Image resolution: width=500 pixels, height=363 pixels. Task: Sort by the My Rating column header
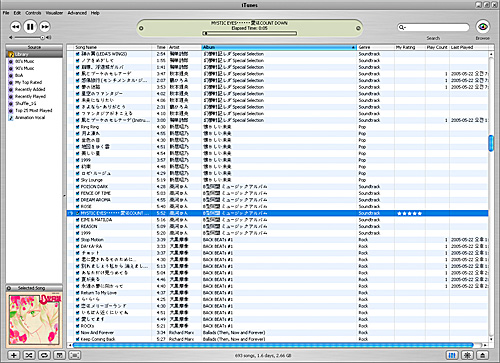(405, 47)
